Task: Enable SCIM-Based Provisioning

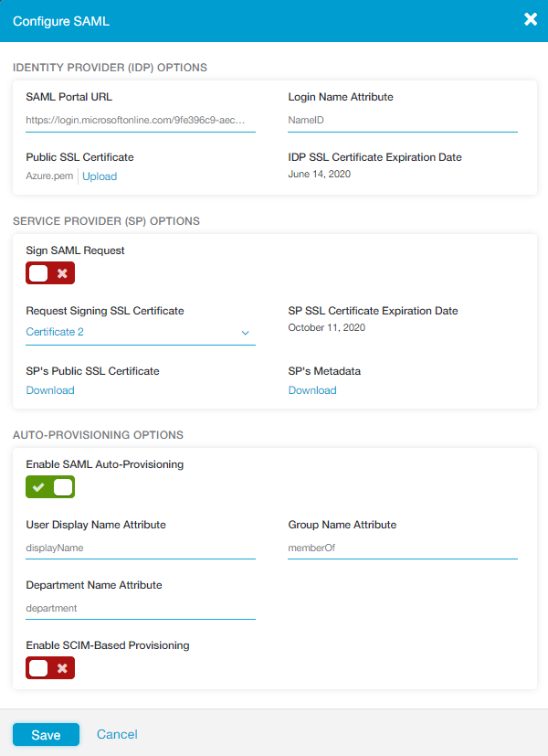Action: click(49, 667)
